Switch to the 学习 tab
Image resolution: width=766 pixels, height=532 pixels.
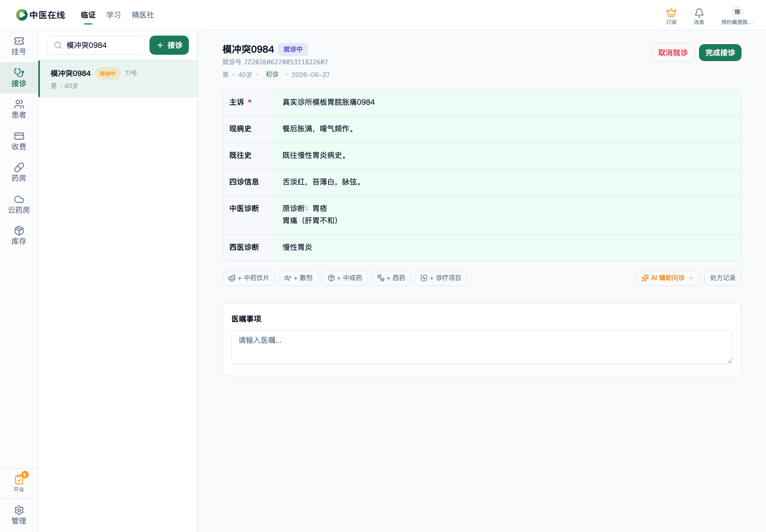(114, 15)
